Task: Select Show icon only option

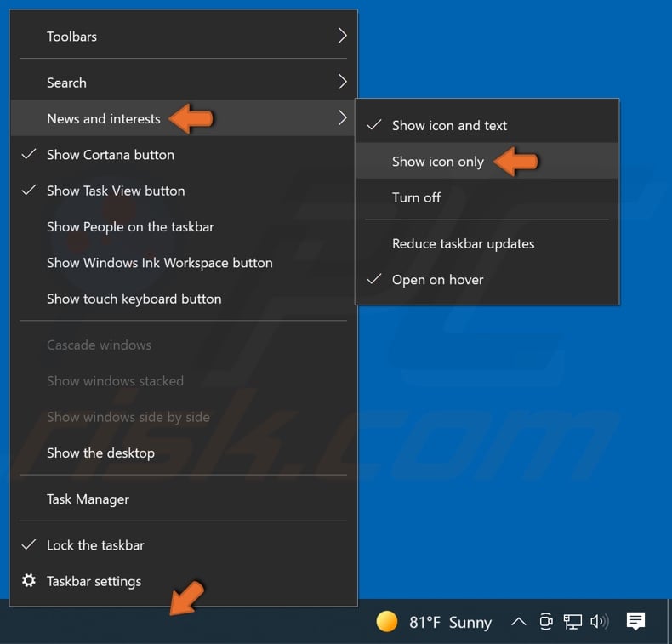Action: 487,161
